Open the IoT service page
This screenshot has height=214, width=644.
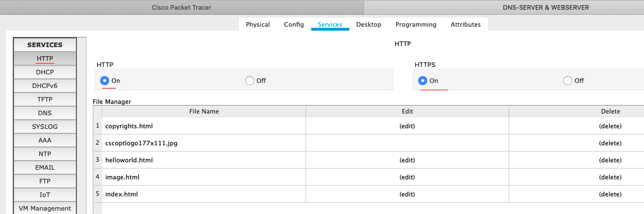(45, 195)
